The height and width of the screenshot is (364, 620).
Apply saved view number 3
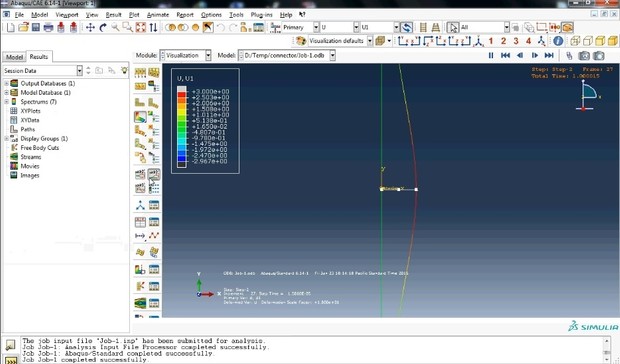click(x=516, y=41)
